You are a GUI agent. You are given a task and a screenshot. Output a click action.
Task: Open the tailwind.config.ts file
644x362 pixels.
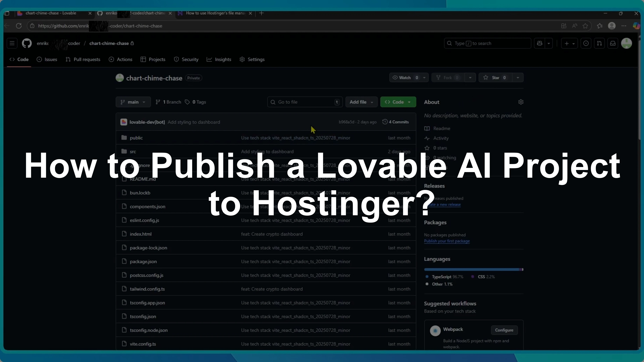pos(147,289)
